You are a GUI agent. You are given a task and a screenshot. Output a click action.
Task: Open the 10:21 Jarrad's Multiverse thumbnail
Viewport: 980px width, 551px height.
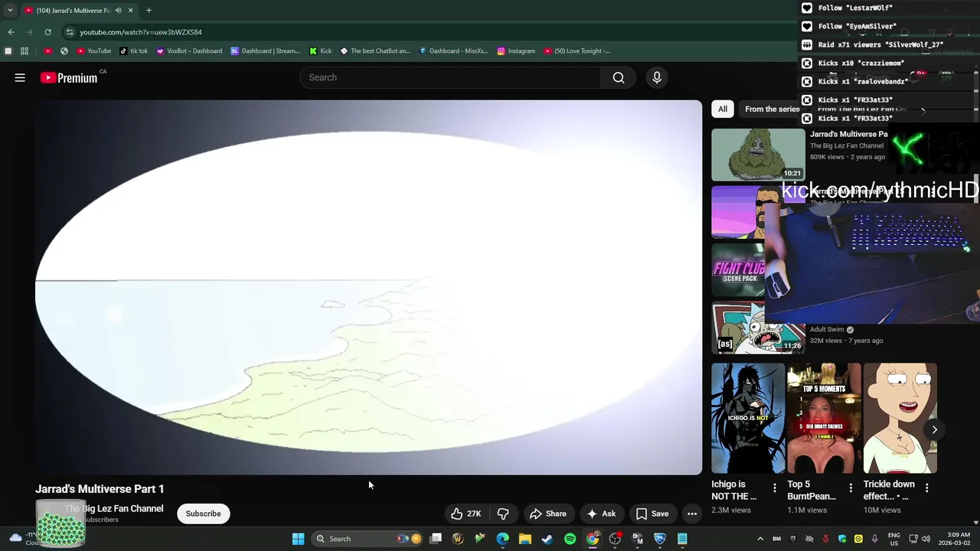coord(758,155)
